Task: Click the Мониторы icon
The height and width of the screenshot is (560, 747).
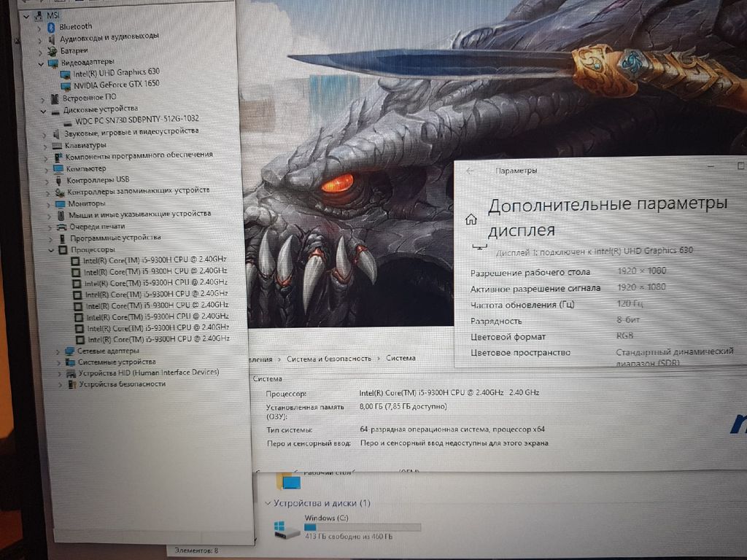Action: [x=60, y=204]
